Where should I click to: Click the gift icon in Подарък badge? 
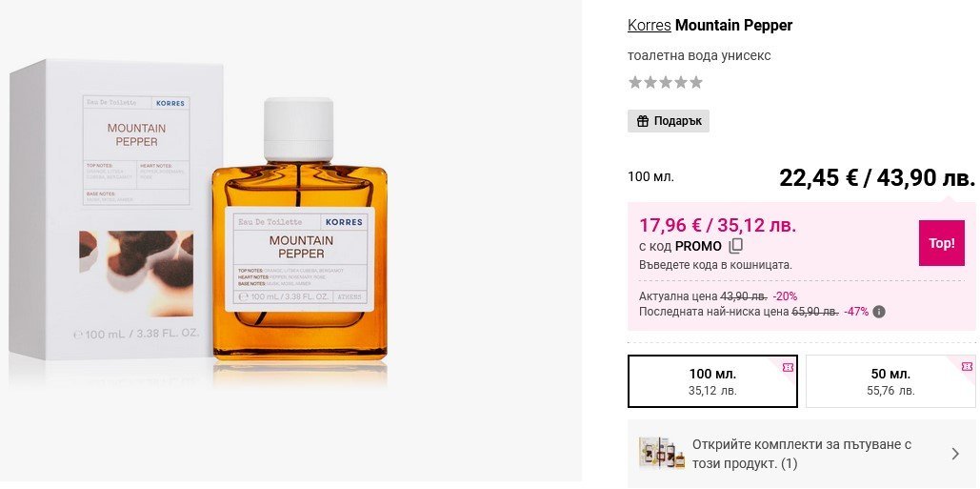(643, 121)
